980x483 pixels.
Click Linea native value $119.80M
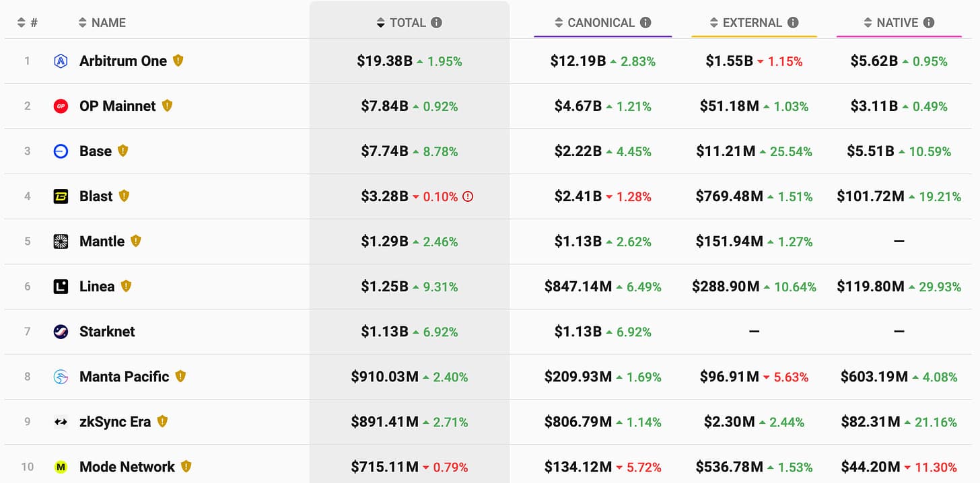click(x=871, y=287)
